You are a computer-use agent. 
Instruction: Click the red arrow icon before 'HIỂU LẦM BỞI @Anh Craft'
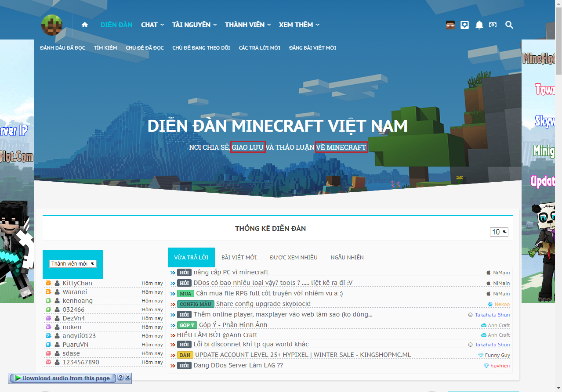point(173,336)
